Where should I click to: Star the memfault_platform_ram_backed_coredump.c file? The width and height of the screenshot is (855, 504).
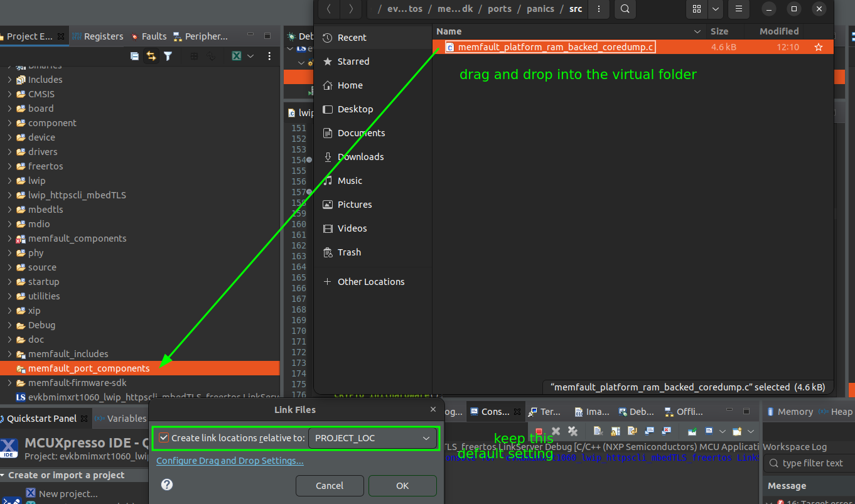pos(818,47)
